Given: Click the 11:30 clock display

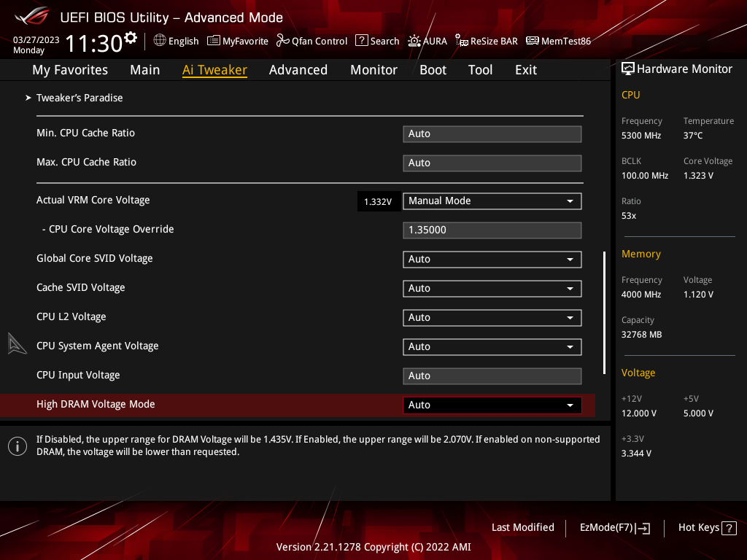Looking at the screenshot, I should point(94,43).
